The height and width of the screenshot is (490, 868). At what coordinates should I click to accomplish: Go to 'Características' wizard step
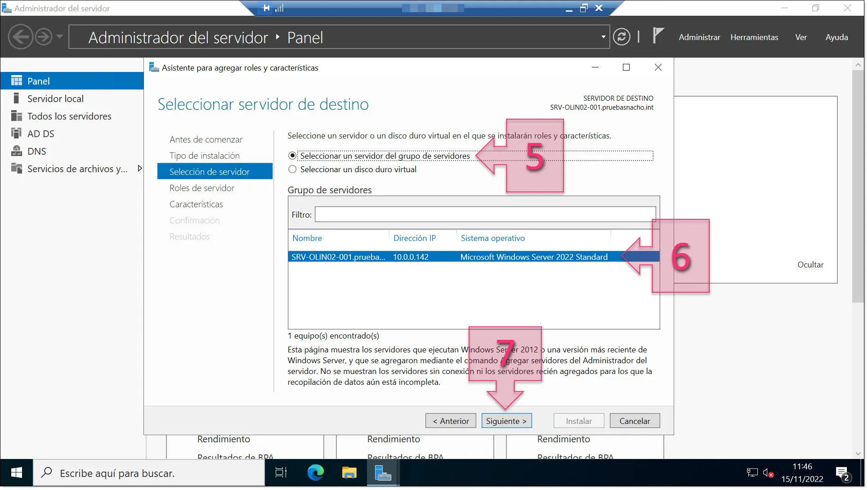point(196,205)
